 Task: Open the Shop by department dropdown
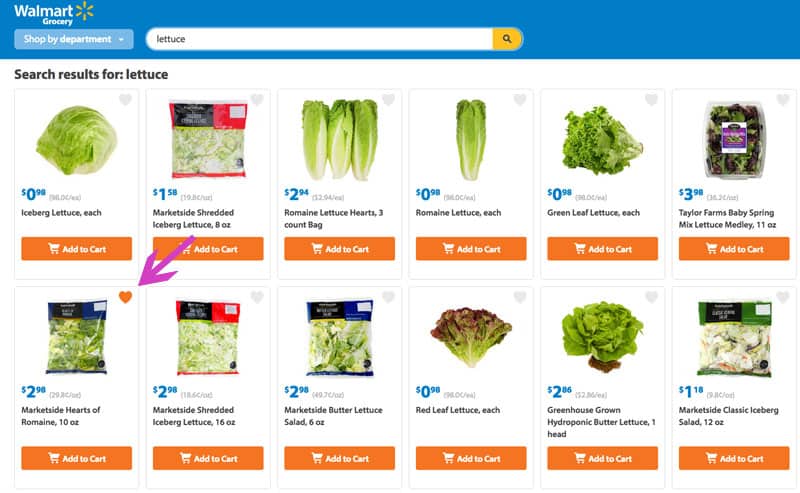point(74,39)
